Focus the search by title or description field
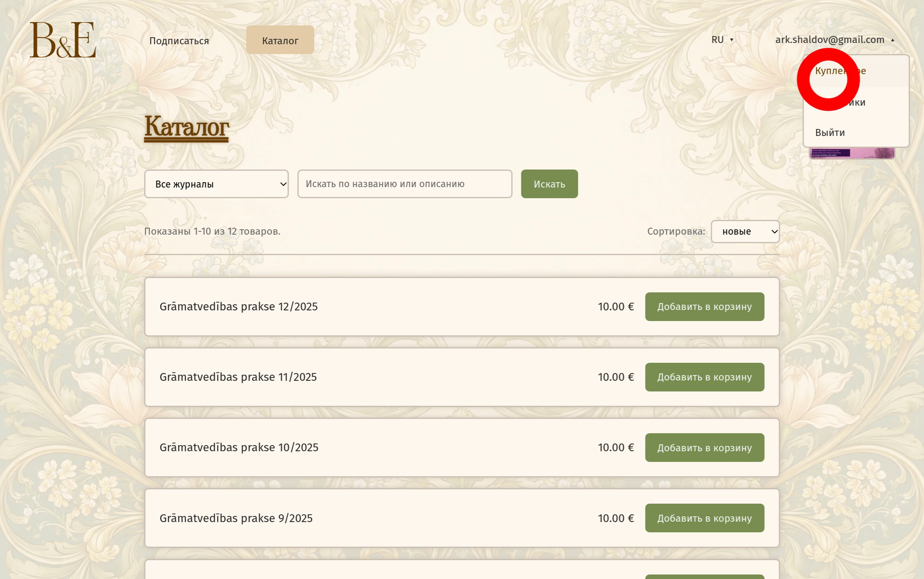Image resolution: width=924 pixels, height=579 pixels. [405, 184]
